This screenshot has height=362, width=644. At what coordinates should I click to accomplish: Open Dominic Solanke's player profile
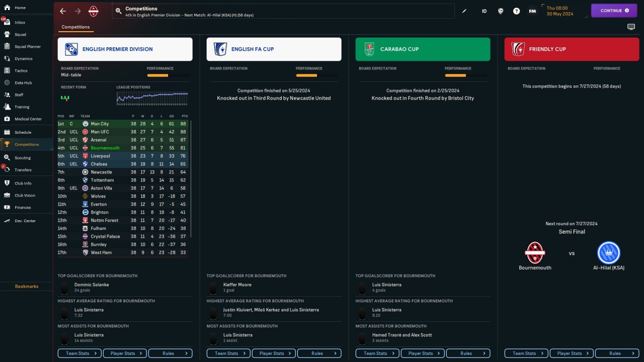click(92, 285)
